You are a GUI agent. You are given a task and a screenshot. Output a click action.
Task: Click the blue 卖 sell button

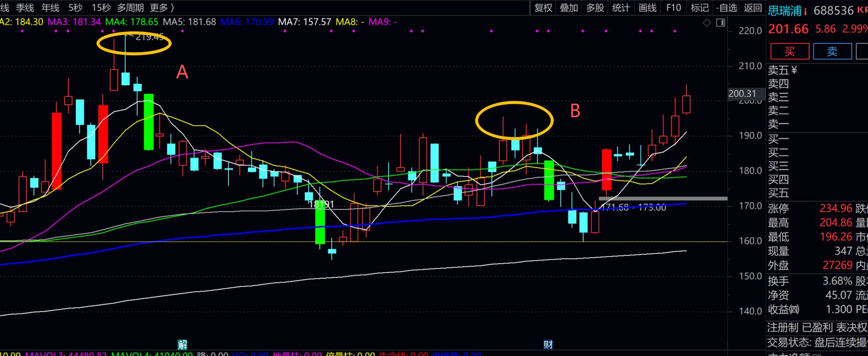pyautogui.click(x=832, y=51)
